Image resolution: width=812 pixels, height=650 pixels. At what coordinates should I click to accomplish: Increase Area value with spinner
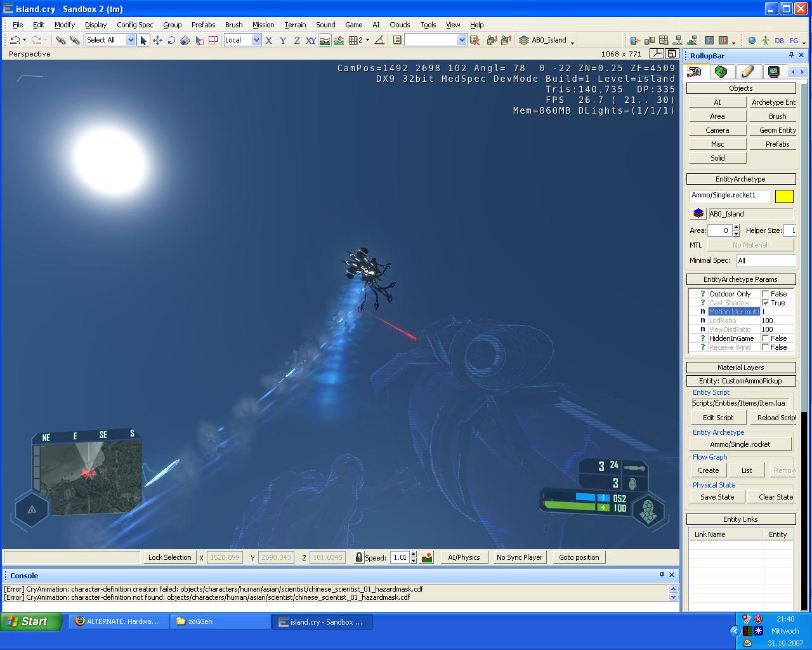click(x=736, y=228)
